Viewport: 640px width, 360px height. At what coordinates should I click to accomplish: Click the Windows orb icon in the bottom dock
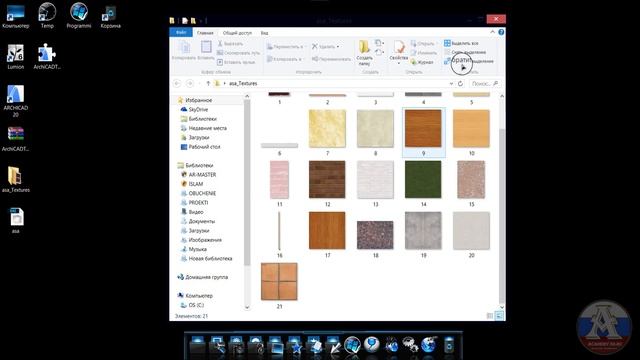352,345
